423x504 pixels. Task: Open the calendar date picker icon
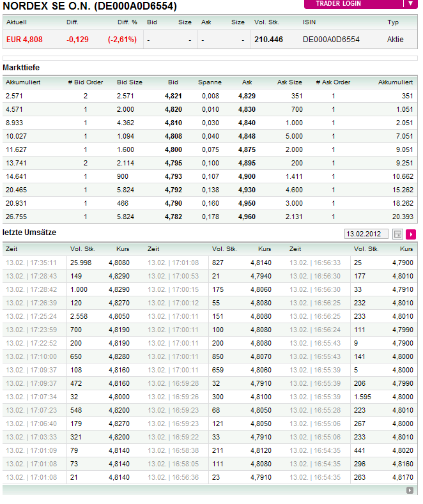point(397,234)
